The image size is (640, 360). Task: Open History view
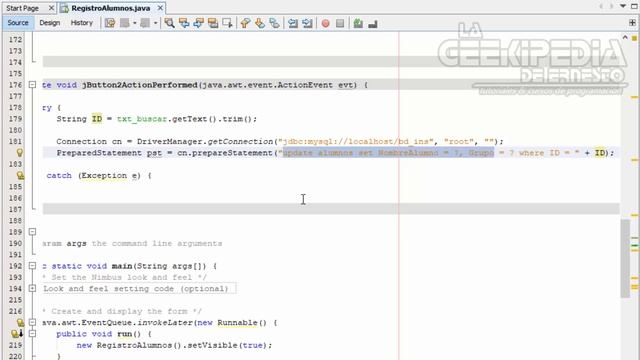point(82,23)
